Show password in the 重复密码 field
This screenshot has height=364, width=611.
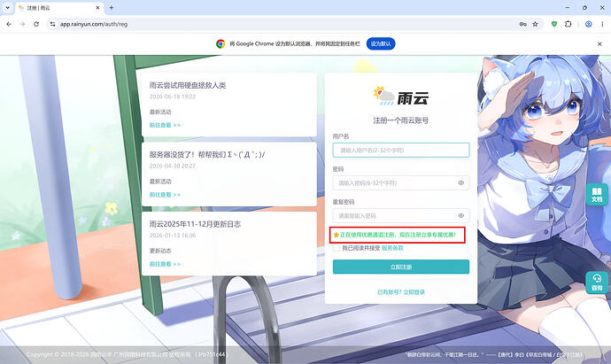point(461,215)
